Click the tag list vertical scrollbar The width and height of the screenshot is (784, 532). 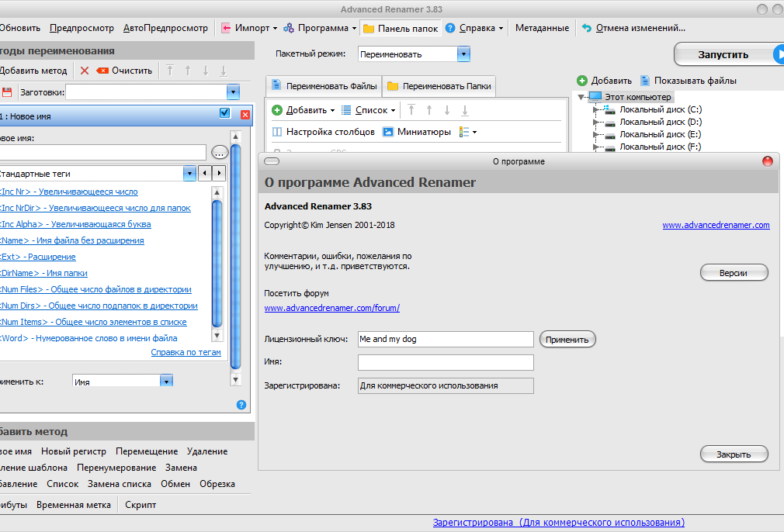pos(217,264)
